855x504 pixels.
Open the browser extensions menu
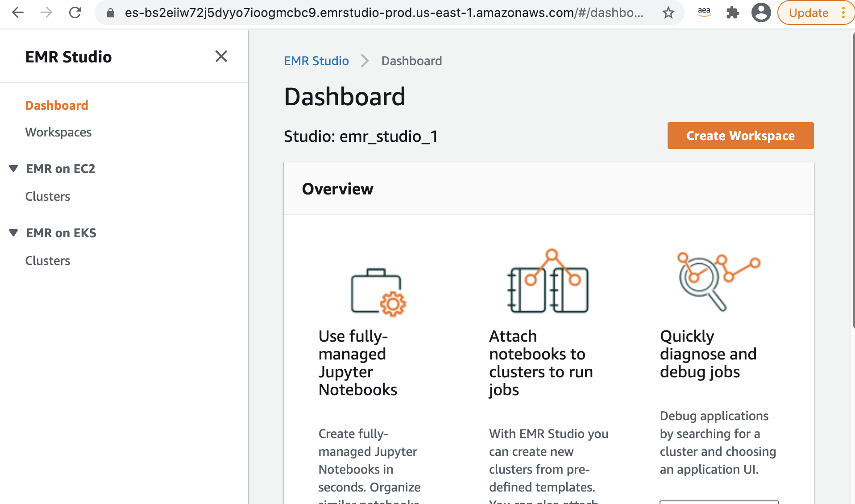pyautogui.click(x=732, y=12)
